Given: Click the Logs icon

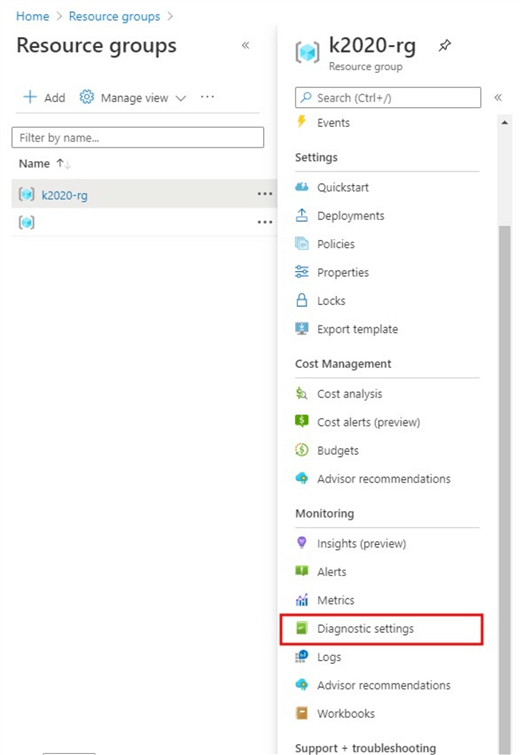Looking at the screenshot, I should pos(301,656).
